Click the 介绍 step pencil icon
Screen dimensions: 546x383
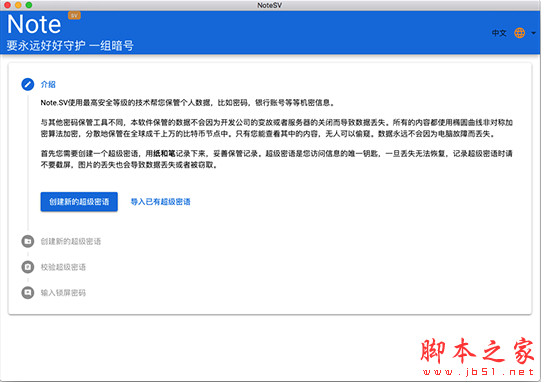[28, 84]
